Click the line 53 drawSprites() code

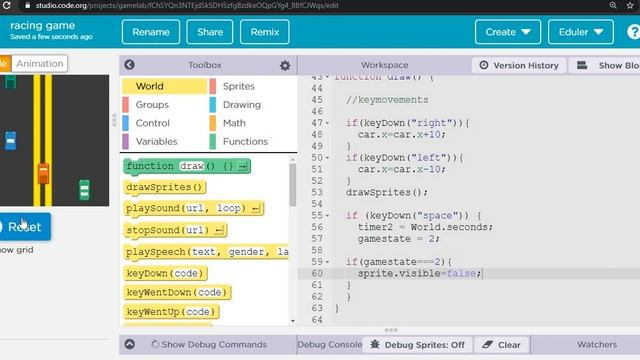click(387, 192)
